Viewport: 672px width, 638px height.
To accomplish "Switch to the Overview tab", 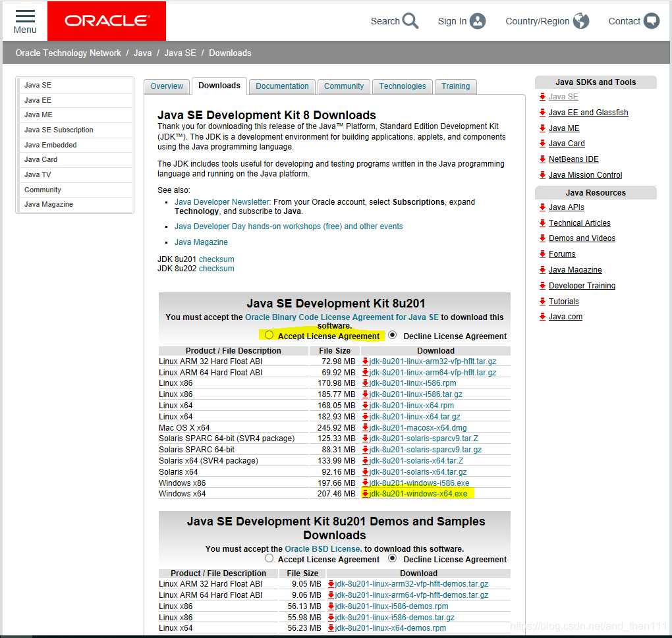I will [x=167, y=86].
